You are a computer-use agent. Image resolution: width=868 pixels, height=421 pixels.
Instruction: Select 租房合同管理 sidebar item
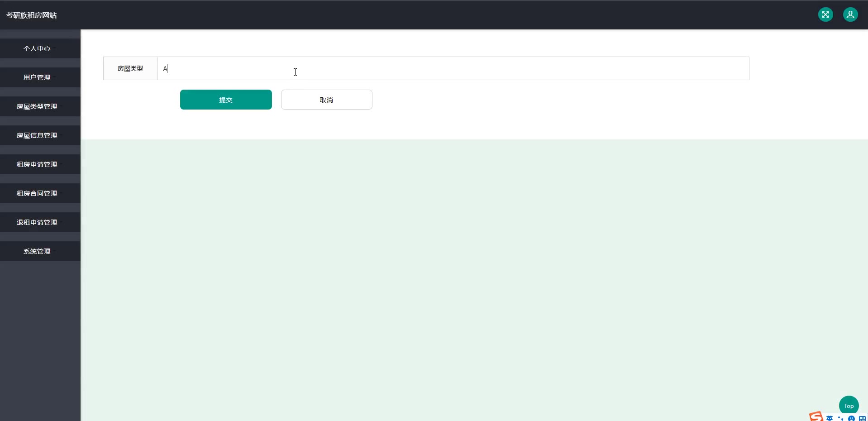(40, 193)
